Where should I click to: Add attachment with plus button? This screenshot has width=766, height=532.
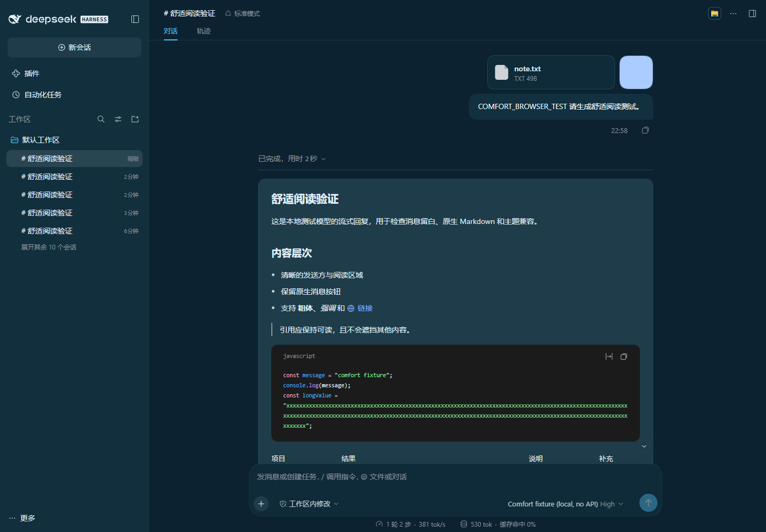(x=261, y=504)
